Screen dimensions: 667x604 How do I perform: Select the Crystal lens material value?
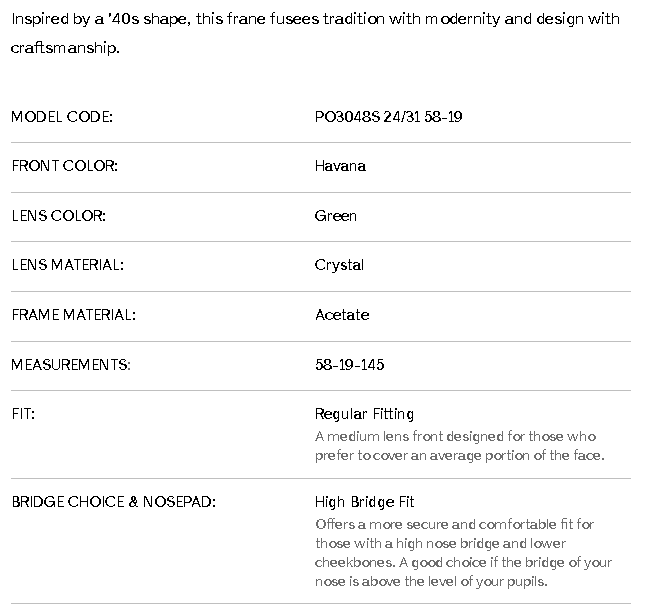[x=339, y=265]
